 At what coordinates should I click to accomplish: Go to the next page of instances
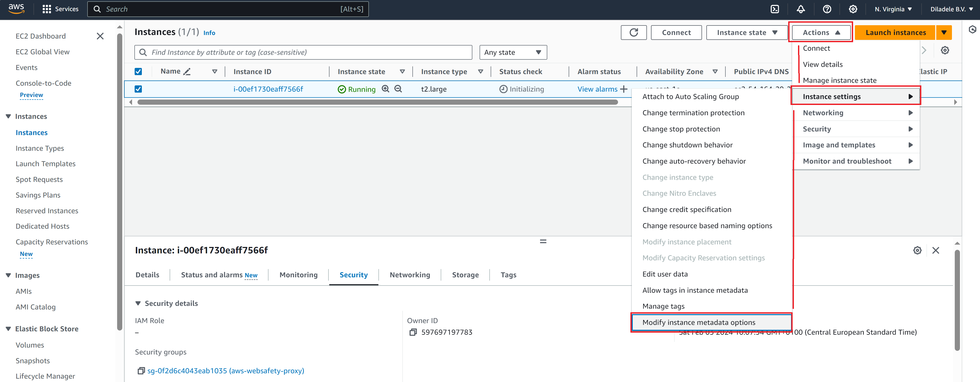pyautogui.click(x=924, y=50)
